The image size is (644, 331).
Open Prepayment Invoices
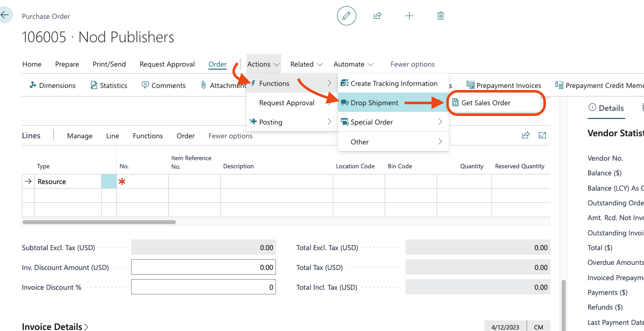click(x=504, y=85)
